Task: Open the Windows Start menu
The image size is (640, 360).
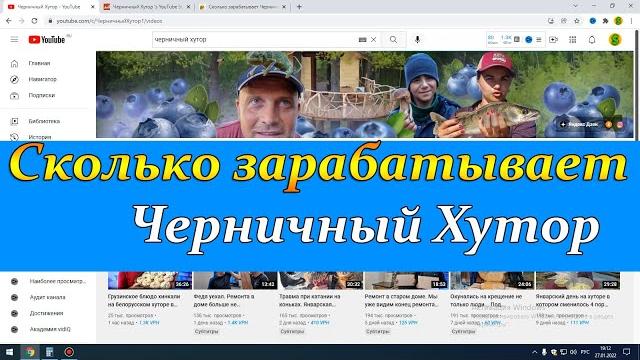Action: point(9,352)
